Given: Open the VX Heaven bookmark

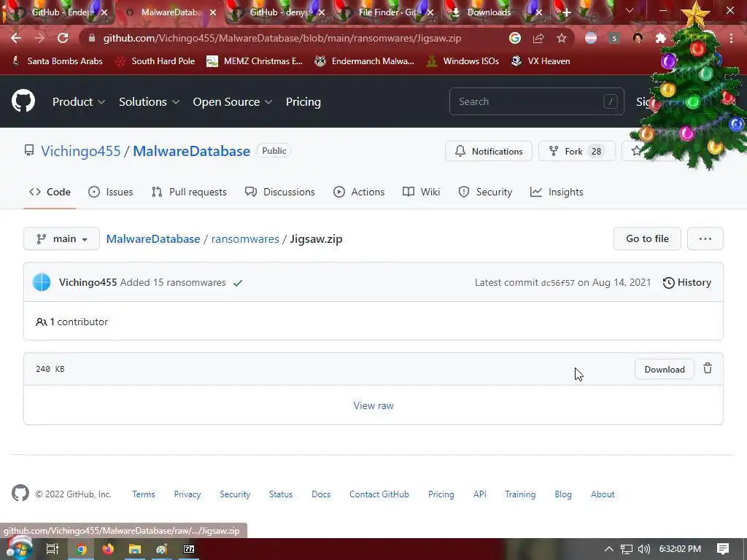Looking at the screenshot, I should click(x=541, y=61).
